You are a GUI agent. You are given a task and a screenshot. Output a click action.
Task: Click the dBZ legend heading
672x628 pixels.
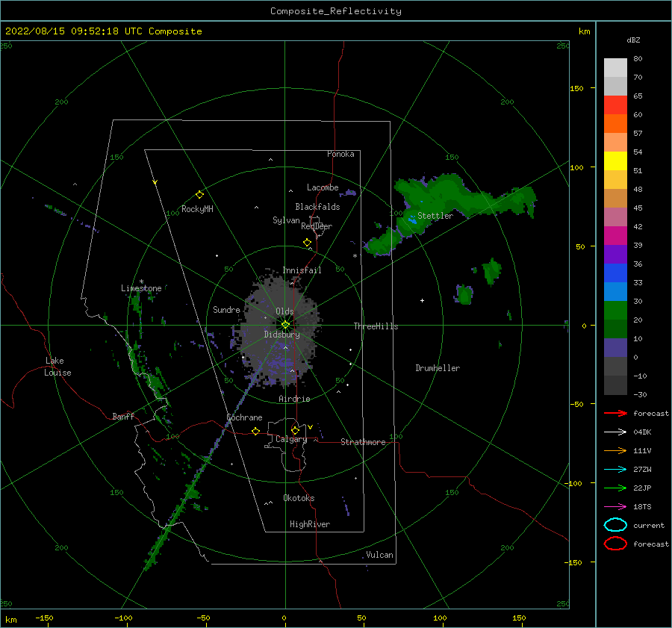tap(633, 40)
